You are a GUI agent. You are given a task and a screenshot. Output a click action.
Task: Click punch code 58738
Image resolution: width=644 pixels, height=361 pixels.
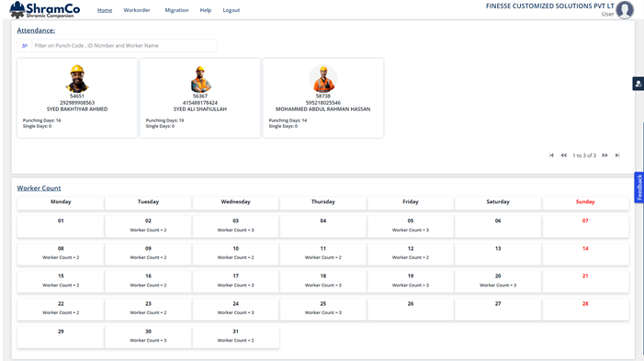pos(323,96)
